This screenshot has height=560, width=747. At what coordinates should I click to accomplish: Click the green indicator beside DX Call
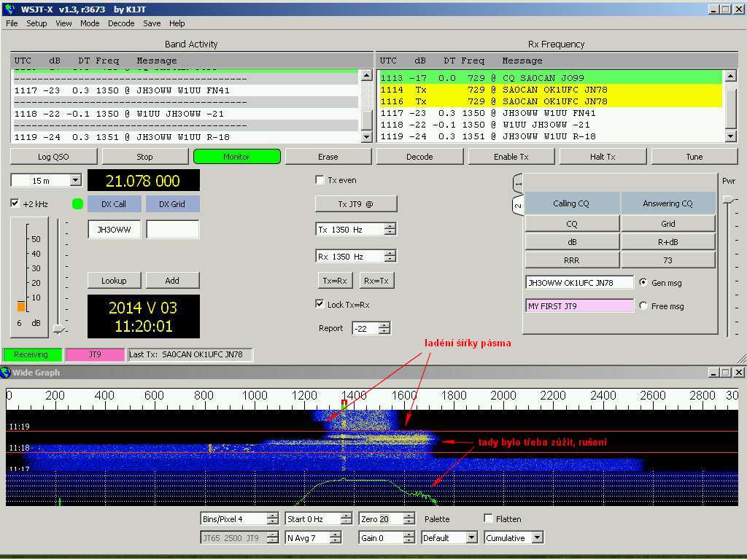(78, 204)
